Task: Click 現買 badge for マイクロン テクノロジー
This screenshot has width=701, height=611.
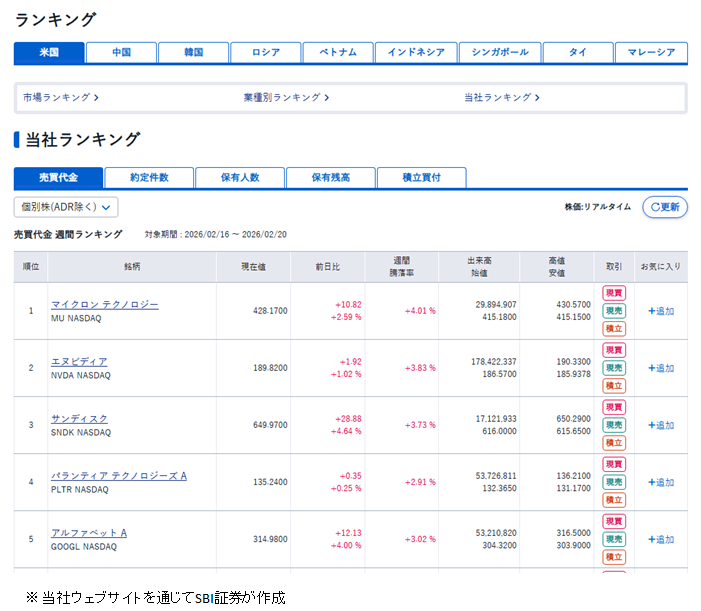Action: 613,293
